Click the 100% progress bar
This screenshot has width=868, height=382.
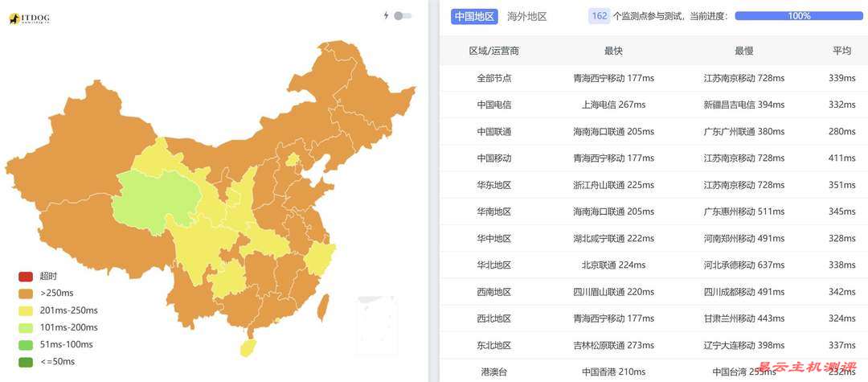[x=798, y=16]
